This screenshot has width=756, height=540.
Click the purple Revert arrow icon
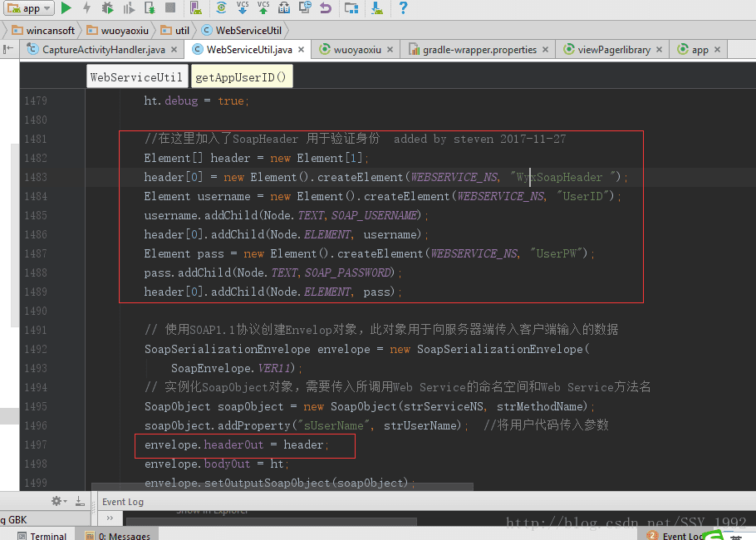coord(326,7)
